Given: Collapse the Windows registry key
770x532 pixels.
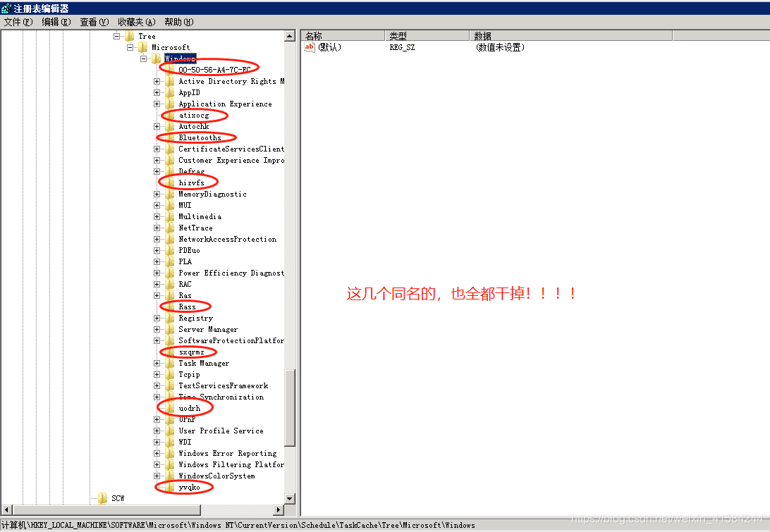Looking at the screenshot, I should 143,58.
